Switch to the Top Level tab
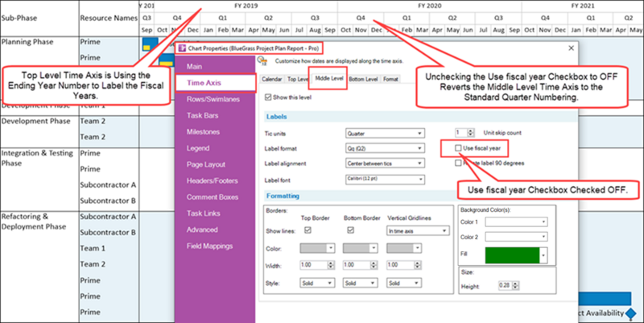The width and height of the screenshot is (644, 323). pos(297,79)
